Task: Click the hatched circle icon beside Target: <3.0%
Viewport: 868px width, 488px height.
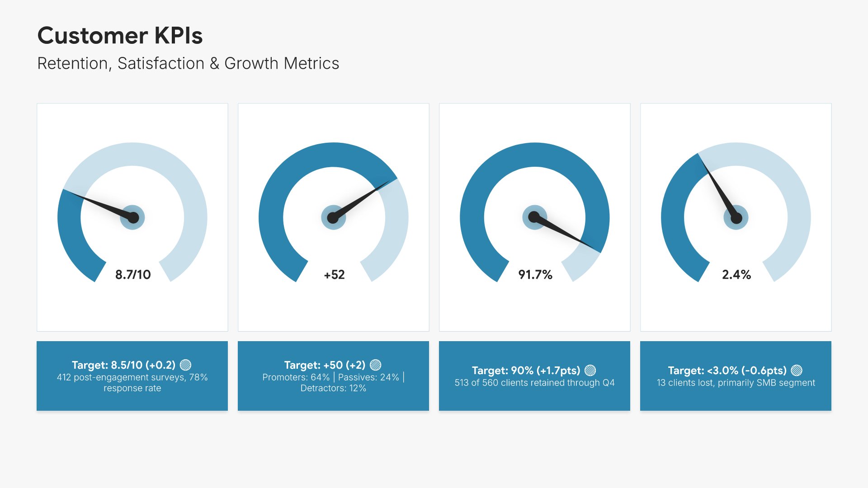Action: (x=797, y=371)
